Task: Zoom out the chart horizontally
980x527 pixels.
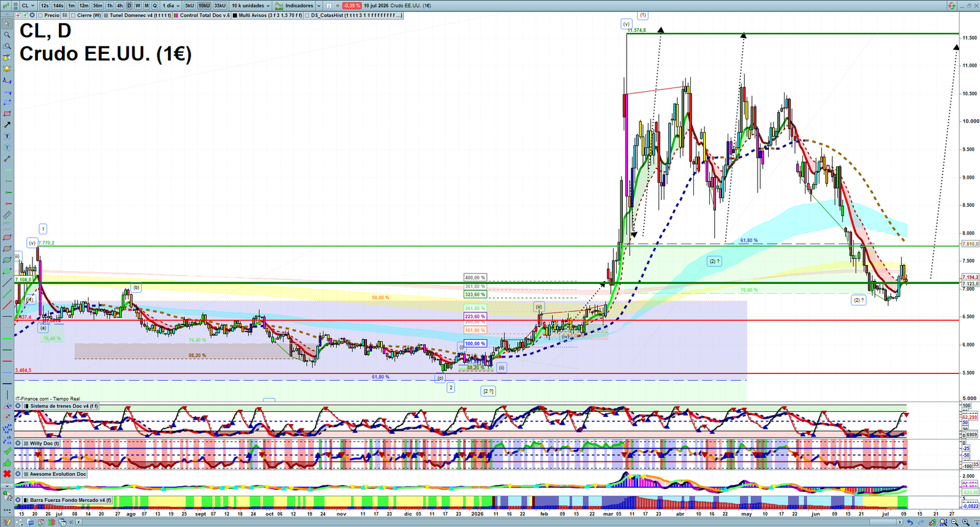Action: coord(954,522)
